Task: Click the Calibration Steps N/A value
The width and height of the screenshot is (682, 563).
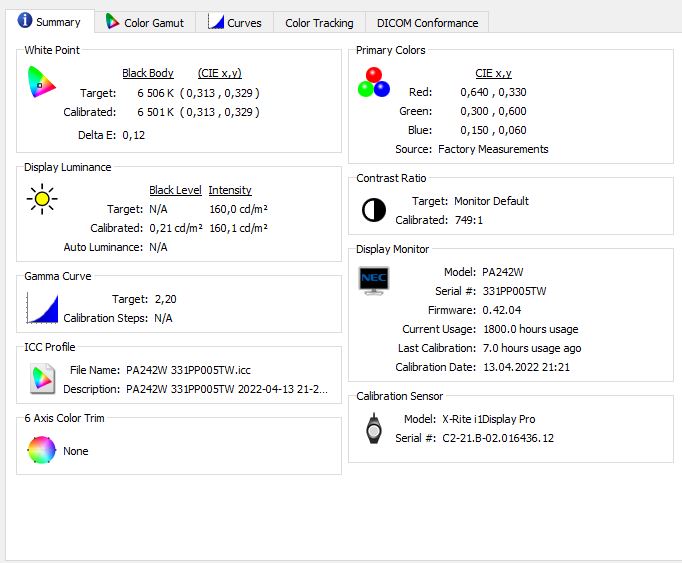Action: click(x=163, y=318)
